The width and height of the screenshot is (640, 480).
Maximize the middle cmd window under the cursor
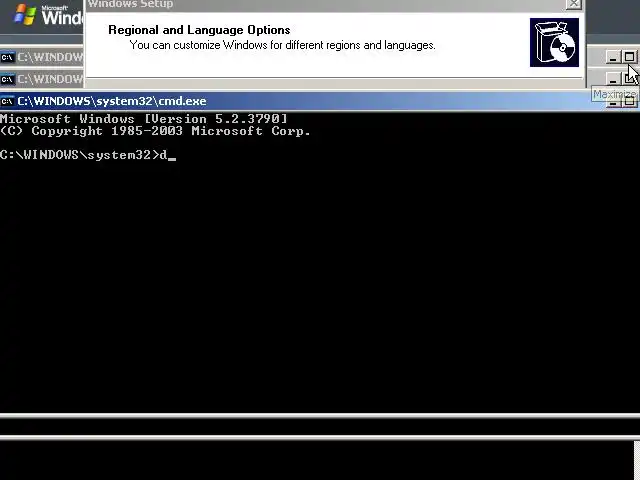coord(630,78)
